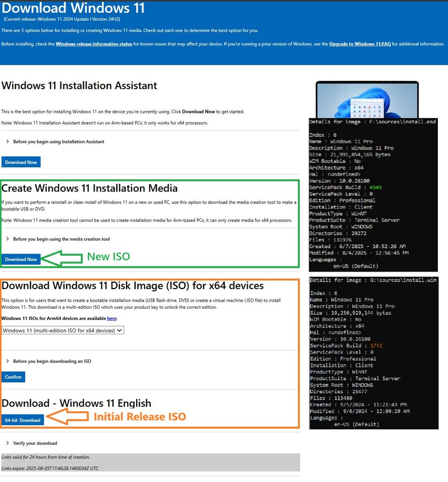The image size is (448, 482).
Task: Click the 'G:\sources\install.wim' details line
Action: tap(373, 280)
